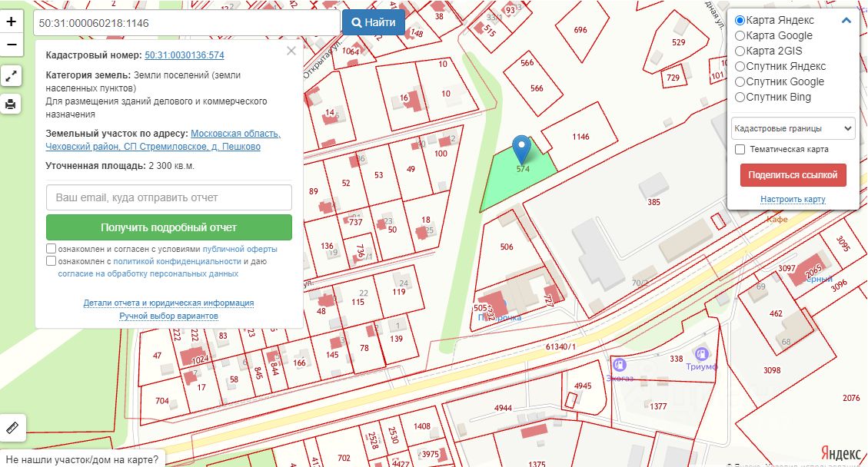Screen dimensions: 868x467
Task: Collapse the map layers panel chevron
Action: (x=846, y=21)
